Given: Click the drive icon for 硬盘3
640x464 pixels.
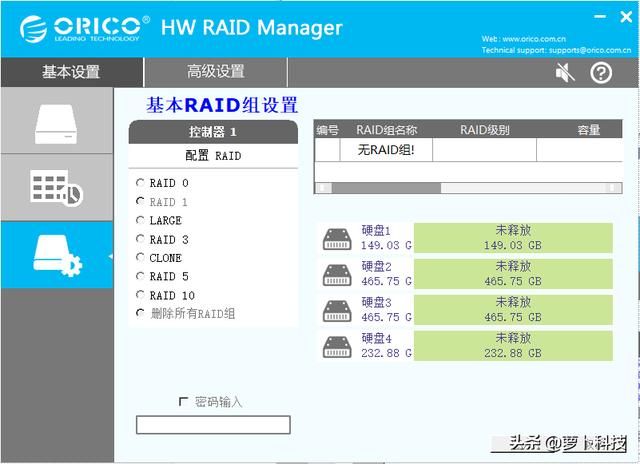Looking at the screenshot, I should [x=337, y=311].
